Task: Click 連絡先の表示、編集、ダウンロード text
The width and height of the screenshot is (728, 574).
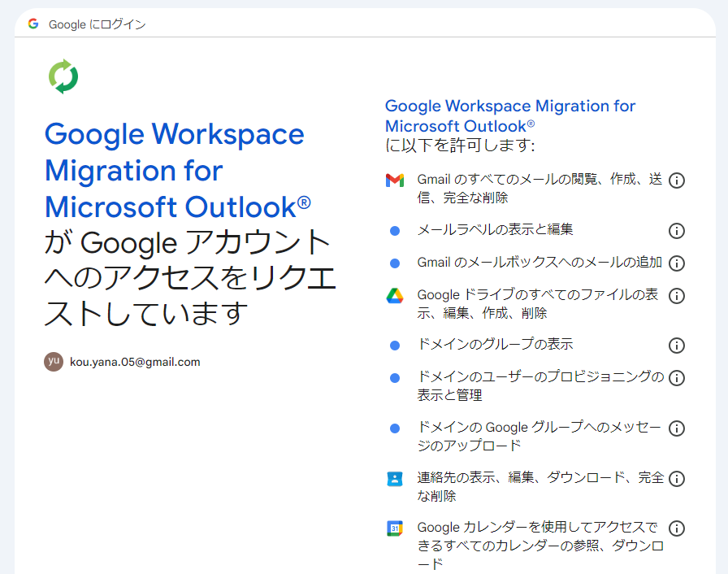Action: (540, 486)
